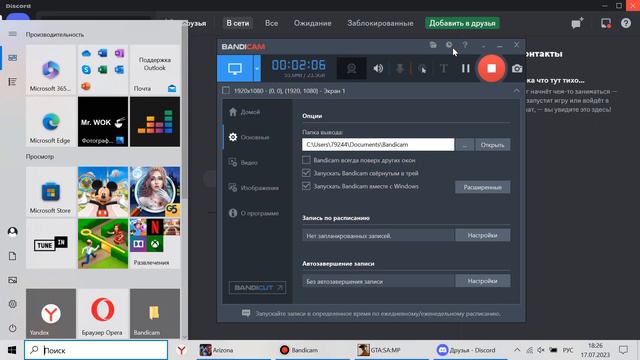Image resolution: width=640 pixels, height=360 pixels.
Task: Expand Start menu hamburger icon
Action: coord(13,34)
